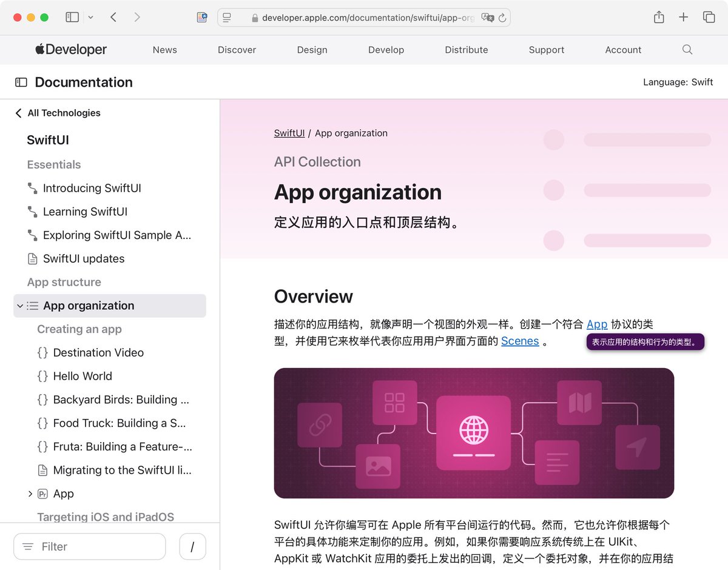Image resolution: width=728 pixels, height=570 pixels.
Task: Open Fruta sample code entry
Action: pyautogui.click(x=123, y=447)
